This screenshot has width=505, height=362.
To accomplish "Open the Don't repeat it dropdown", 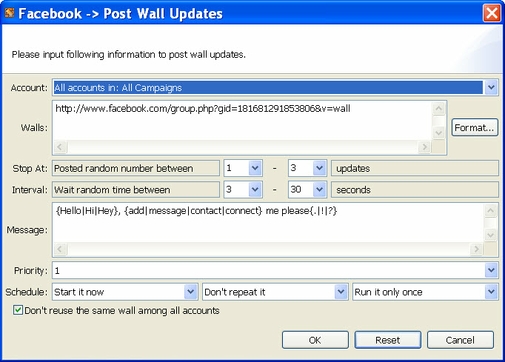I will pos(341,292).
